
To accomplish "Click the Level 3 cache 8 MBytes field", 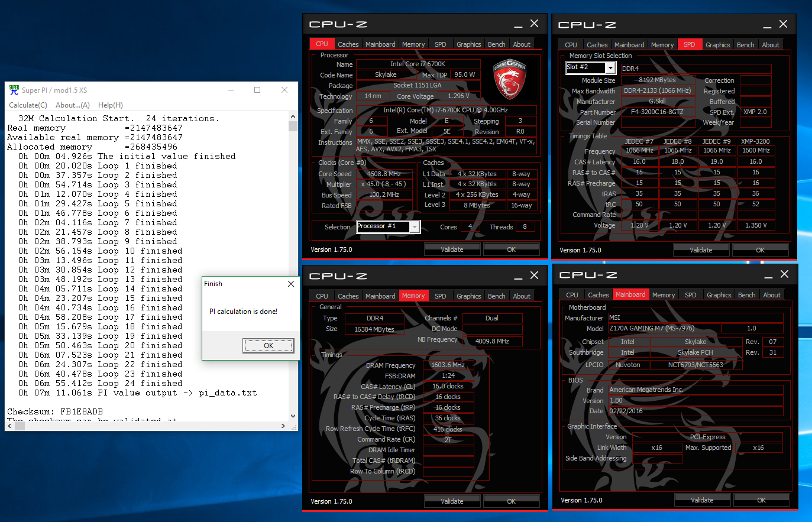I will [477, 205].
